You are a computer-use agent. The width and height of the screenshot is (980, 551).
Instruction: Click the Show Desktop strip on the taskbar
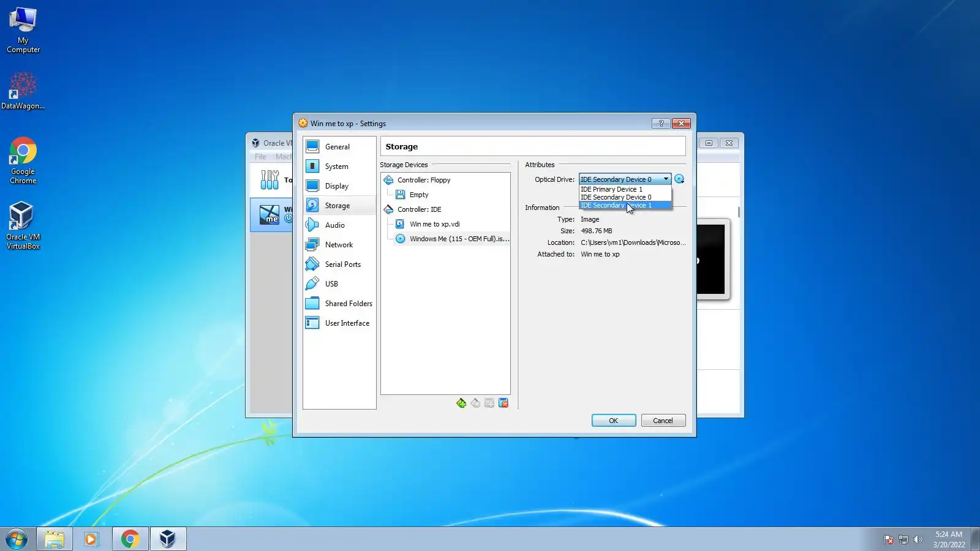click(976, 539)
